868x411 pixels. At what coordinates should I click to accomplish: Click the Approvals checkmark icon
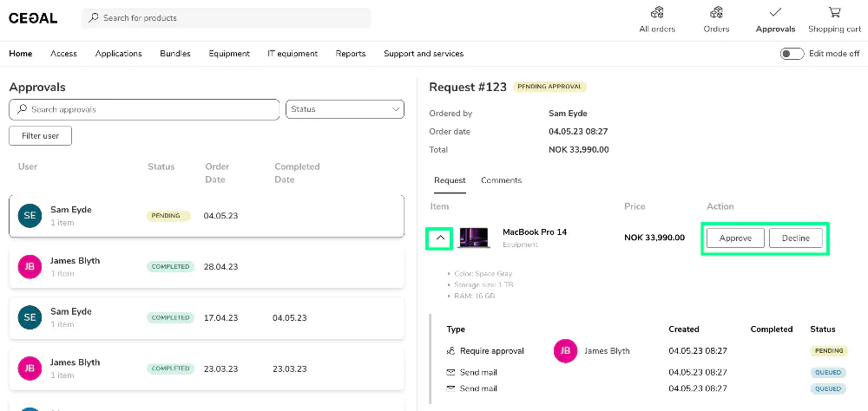775,12
